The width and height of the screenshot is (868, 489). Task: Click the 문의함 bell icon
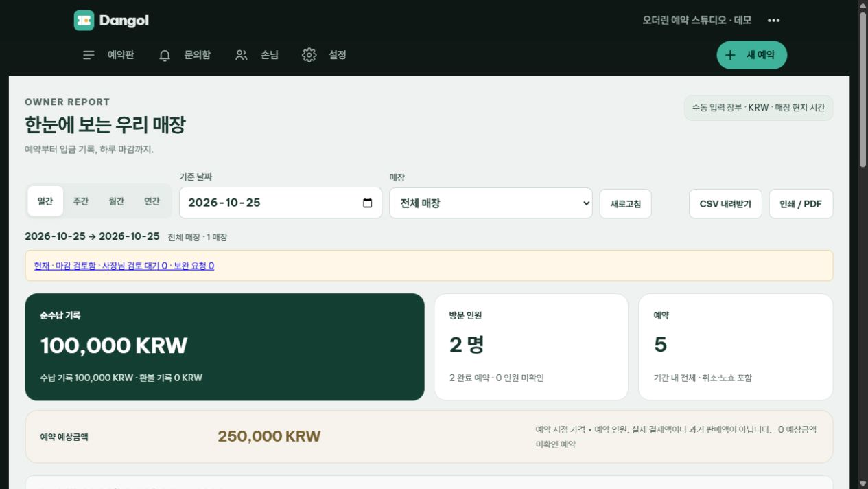165,55
